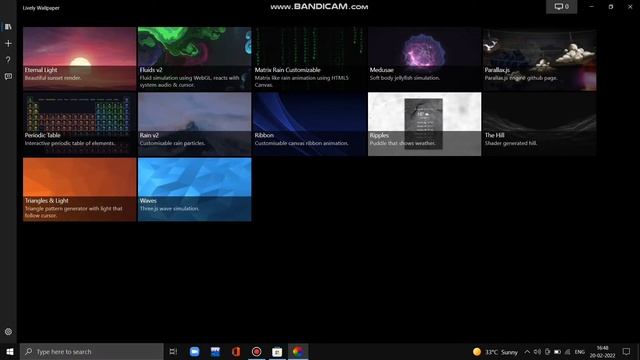Image resolution: width=640 pixels, height=360 pixels.
Task: Minimize the Lively Wallpaper window
Action: pos(591,7)
